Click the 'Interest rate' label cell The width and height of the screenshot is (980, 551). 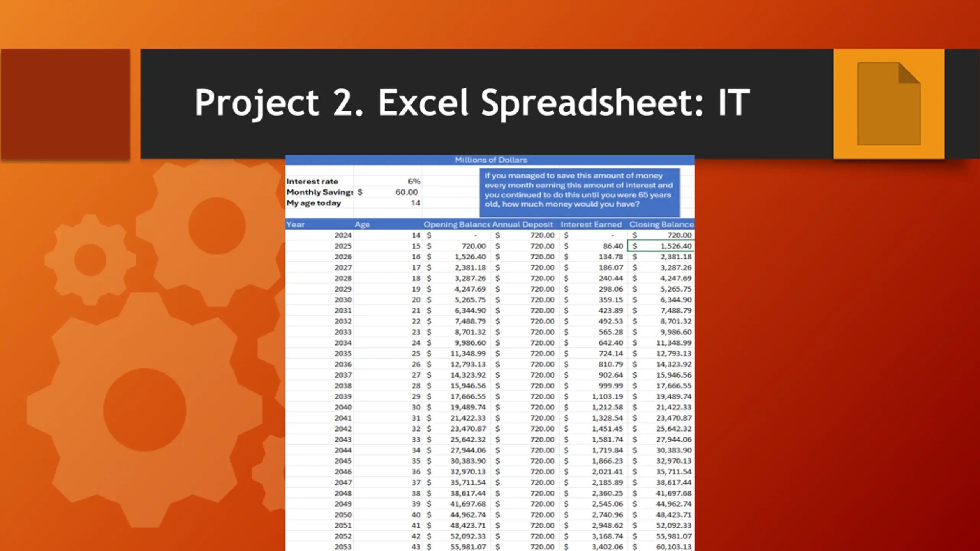[x=312, y=181]
